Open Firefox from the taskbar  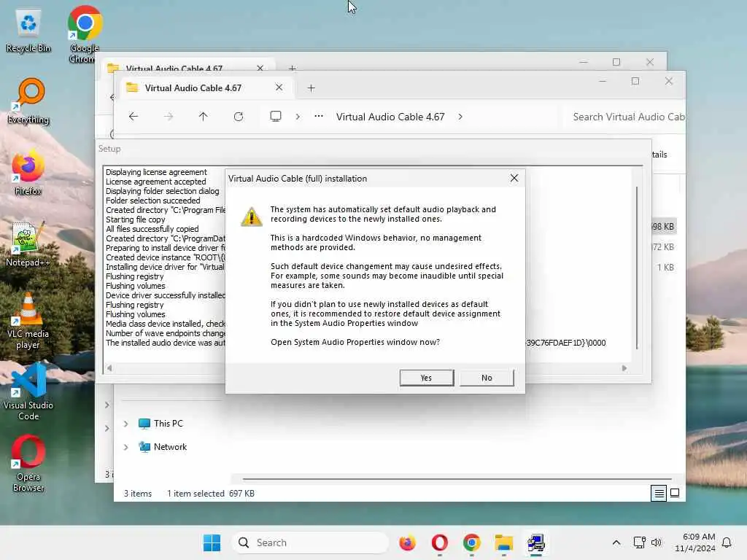(407, 542)
